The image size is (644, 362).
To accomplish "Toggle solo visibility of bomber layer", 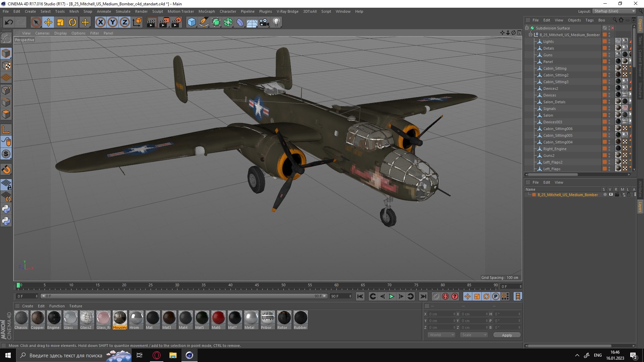I will tap(605, 195).
